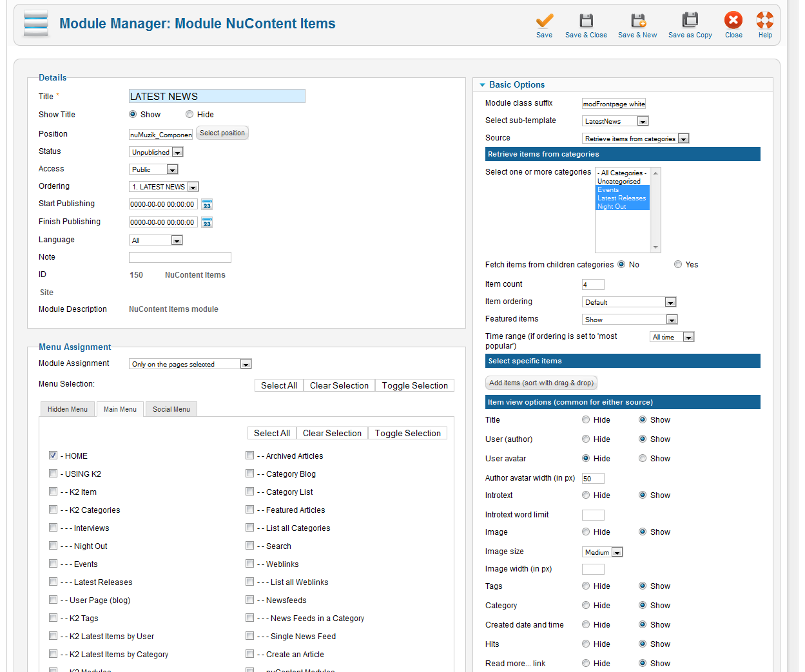Image resolution: width=805 pixels, height=672 pixels.
Task: Click the Item count field
Action: click(x=593, y=285)
